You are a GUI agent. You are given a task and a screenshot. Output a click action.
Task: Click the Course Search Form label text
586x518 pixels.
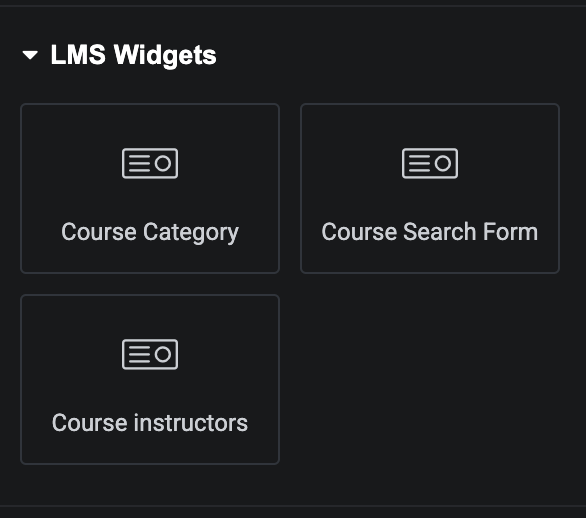pyautogui.click(x=430, y=232)
